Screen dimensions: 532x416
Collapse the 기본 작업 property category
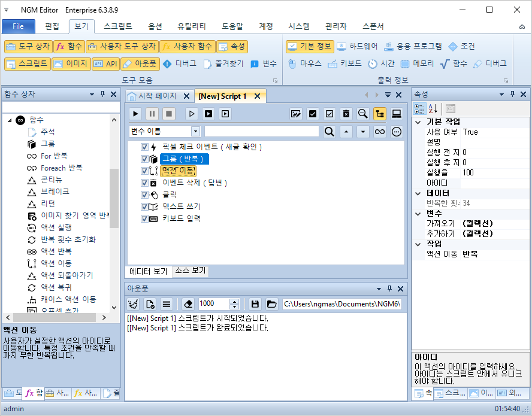pos(418,122)
